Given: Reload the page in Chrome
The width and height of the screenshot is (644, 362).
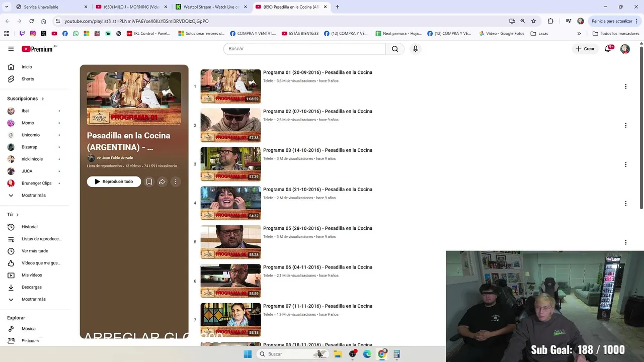Looking at the screenshot, I should pyautogui.click(x=31, y=21).
